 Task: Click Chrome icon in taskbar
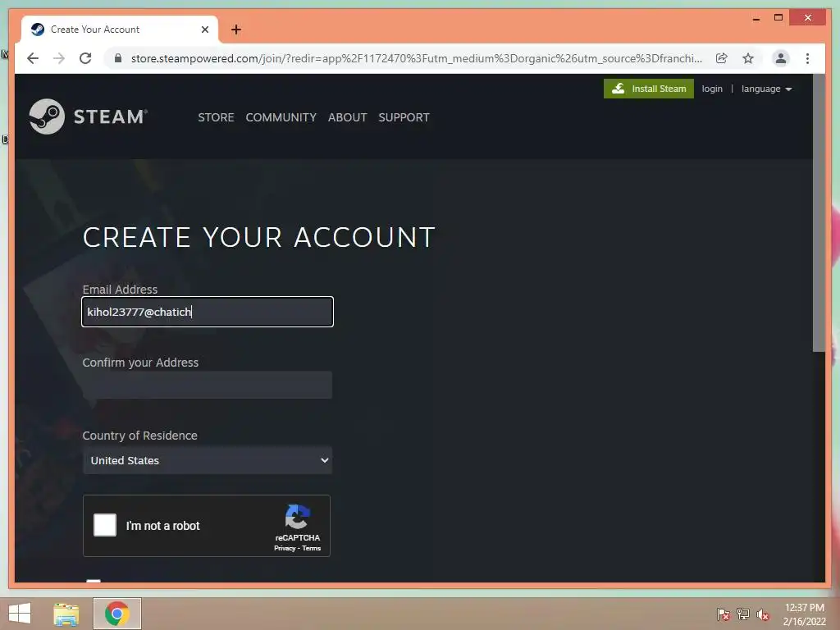(117, 614)
